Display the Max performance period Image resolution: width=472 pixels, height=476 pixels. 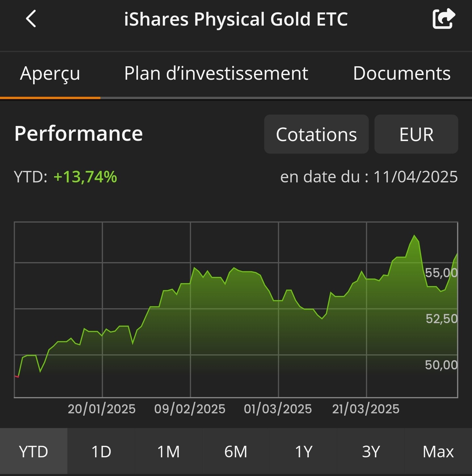pyautogui.click(x=438, y=451)
